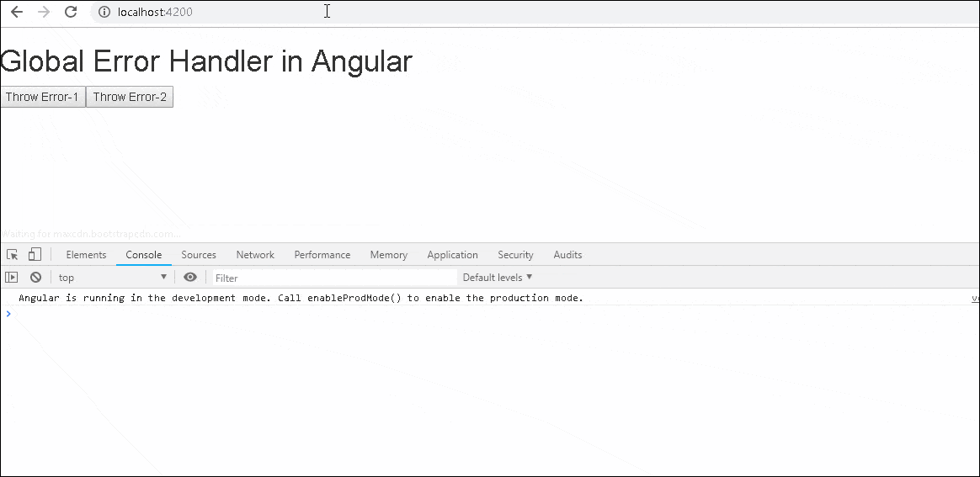Open the Network tab
The image size is (980, 477).
pos(255,255)
